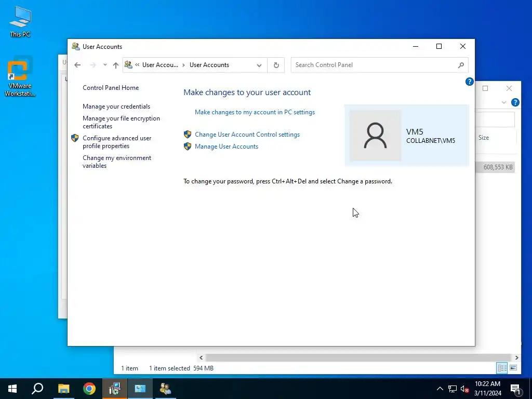This screenshot has height=399, width=532.
Task: Select 'User Accounts' breadcrumb segment
Action: pos(209,65)
